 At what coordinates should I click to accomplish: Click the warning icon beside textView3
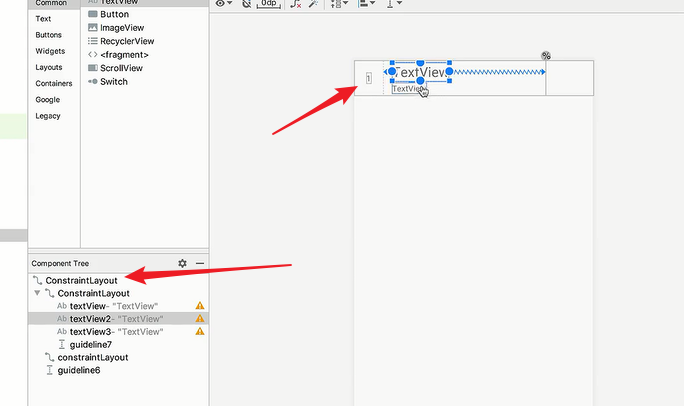[200, 331]
